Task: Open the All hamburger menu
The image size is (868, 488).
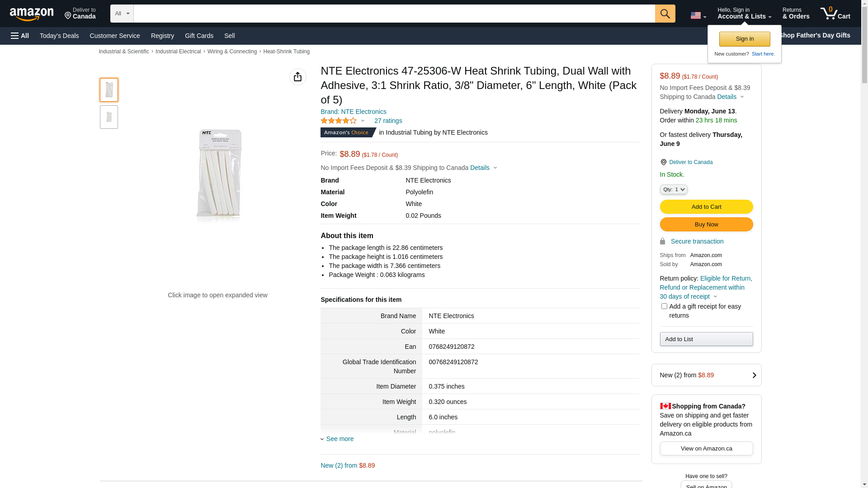Action: point(20,36)
